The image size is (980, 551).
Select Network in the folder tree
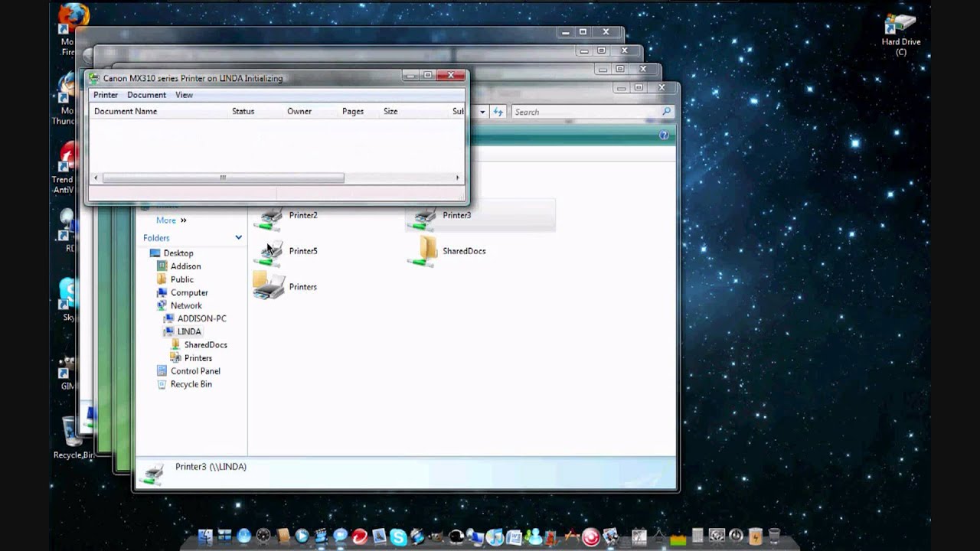186,305
